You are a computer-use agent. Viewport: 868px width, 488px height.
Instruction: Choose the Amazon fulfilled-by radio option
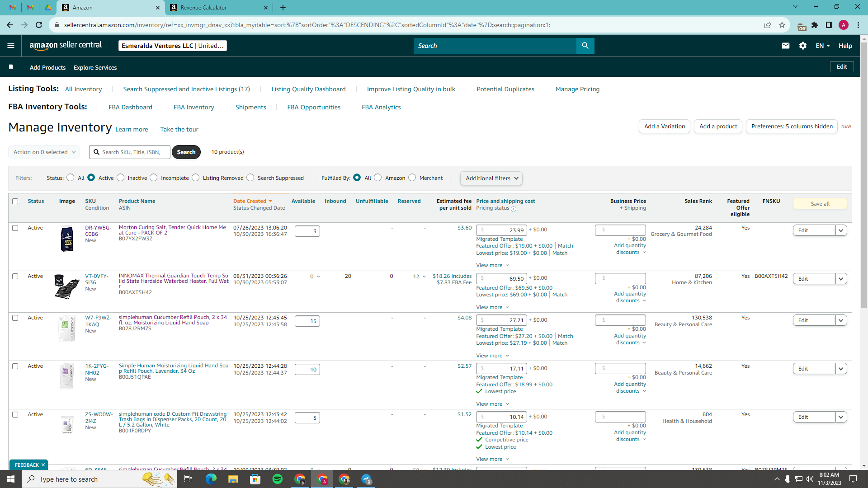click(378, 178)
